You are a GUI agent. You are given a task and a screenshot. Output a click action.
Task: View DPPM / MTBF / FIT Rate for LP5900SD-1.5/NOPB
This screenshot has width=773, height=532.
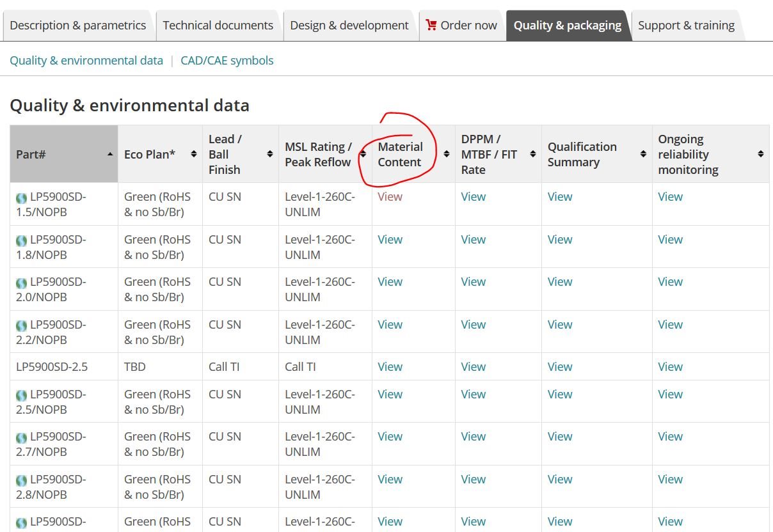(474, 197)
